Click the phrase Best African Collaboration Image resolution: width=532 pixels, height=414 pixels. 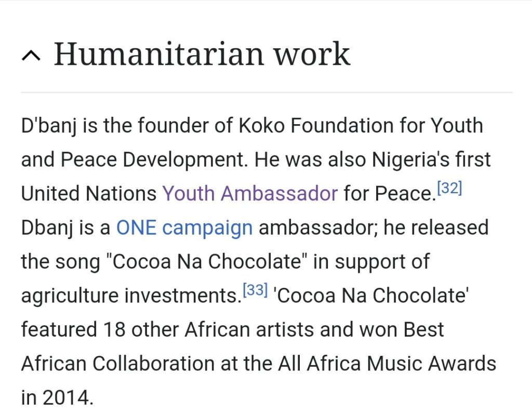pos(233,346)
